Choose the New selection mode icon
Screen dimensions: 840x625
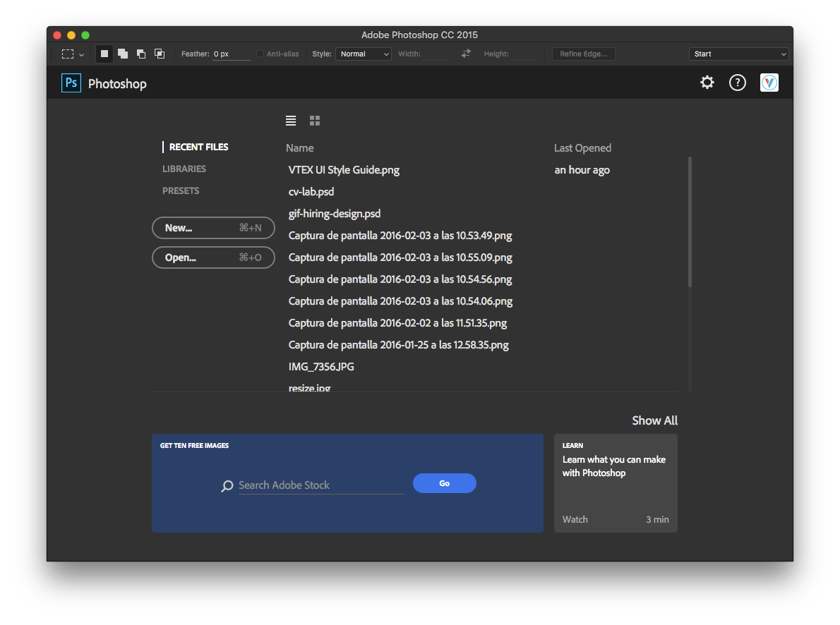[104, 54]
